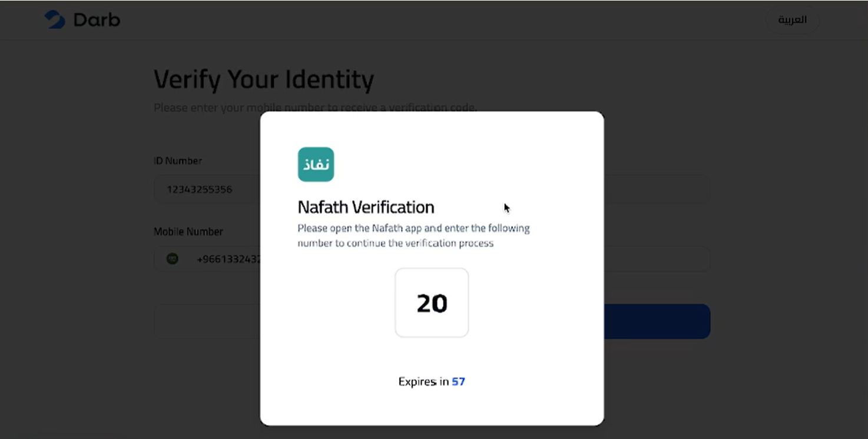Click the ID Number label
The height and width of the screenshot is (439, 868).
coord(178,161)
